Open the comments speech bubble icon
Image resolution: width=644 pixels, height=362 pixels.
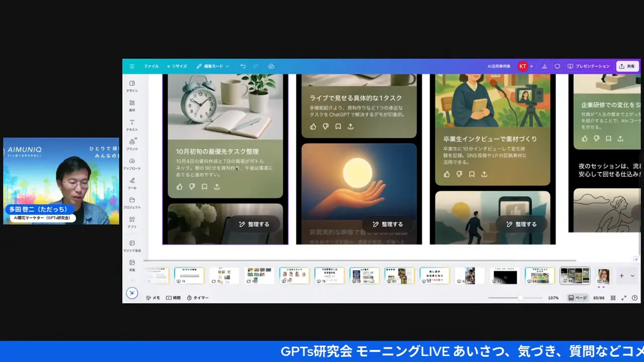(557, 66)
